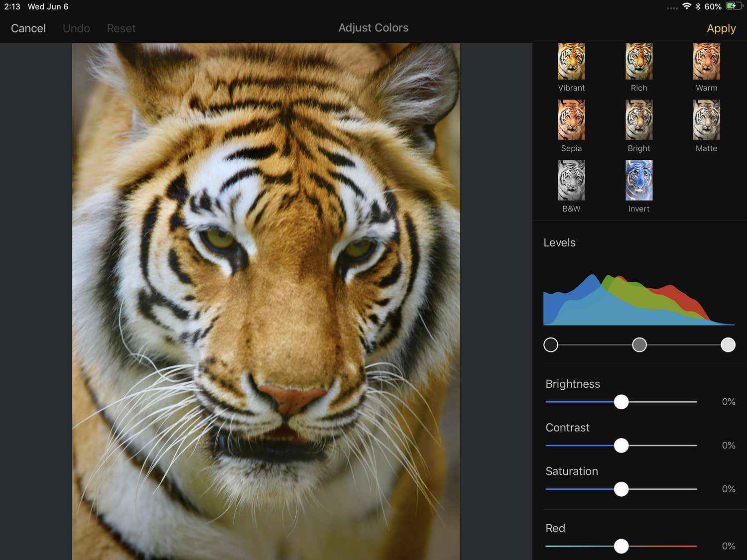Viewport: 747px width, 560px height.
Task: Choose the Matte filter preset
Action: point(706,120)
